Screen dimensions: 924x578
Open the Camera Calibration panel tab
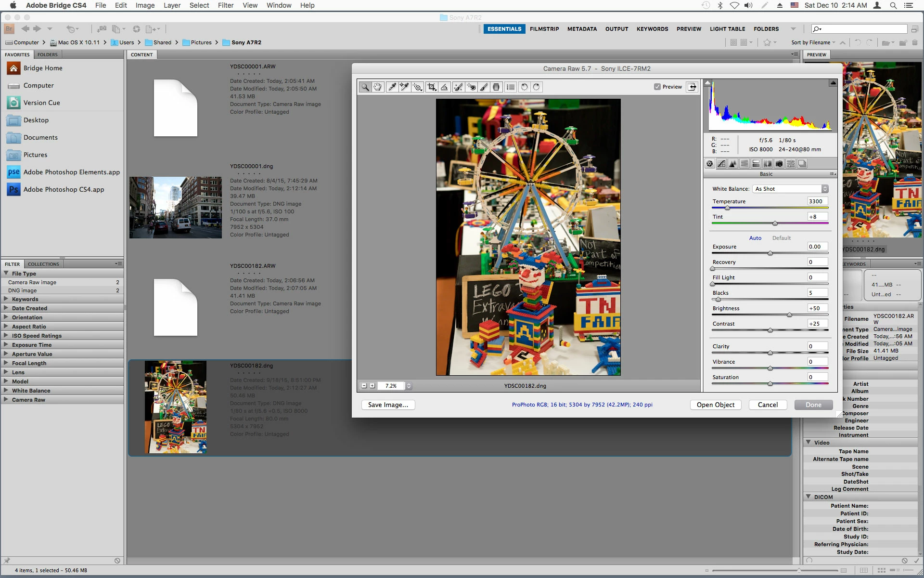coord(779,164)
